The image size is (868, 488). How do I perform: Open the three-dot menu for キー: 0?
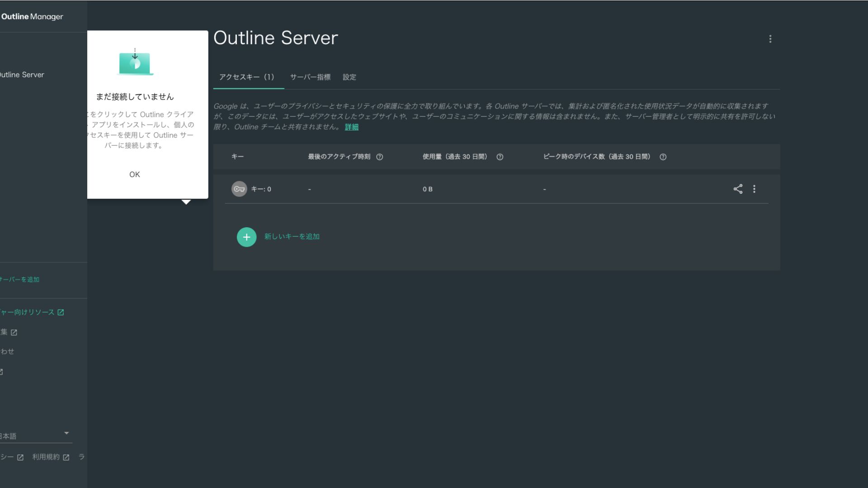coord(754,189)
